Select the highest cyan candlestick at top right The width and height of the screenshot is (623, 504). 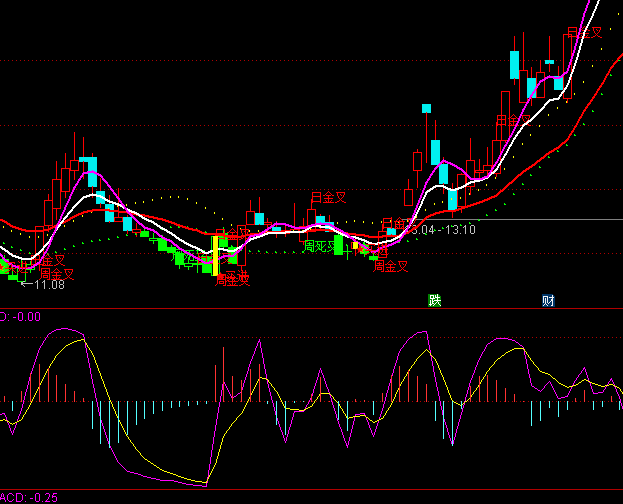[515, 64]
